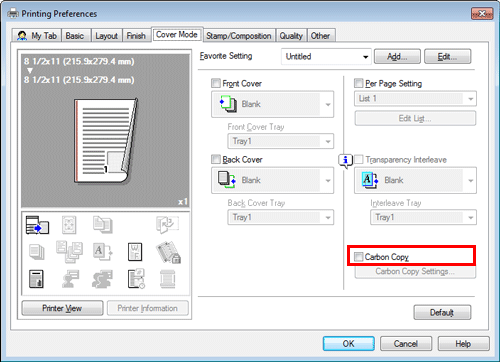
Task: Open the Back Cover Tray dropdown
Action: pyautogui.click(x=281, y=217)
